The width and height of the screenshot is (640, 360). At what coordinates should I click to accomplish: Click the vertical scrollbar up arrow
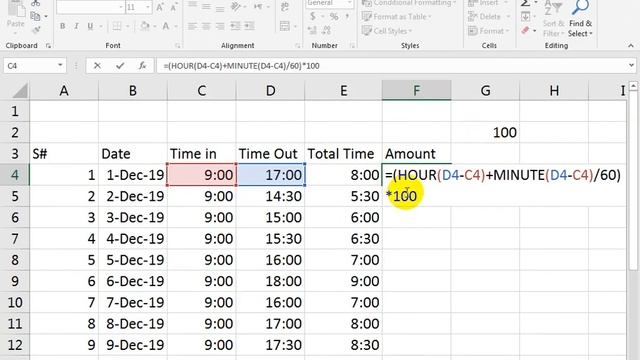pos(633,86)
